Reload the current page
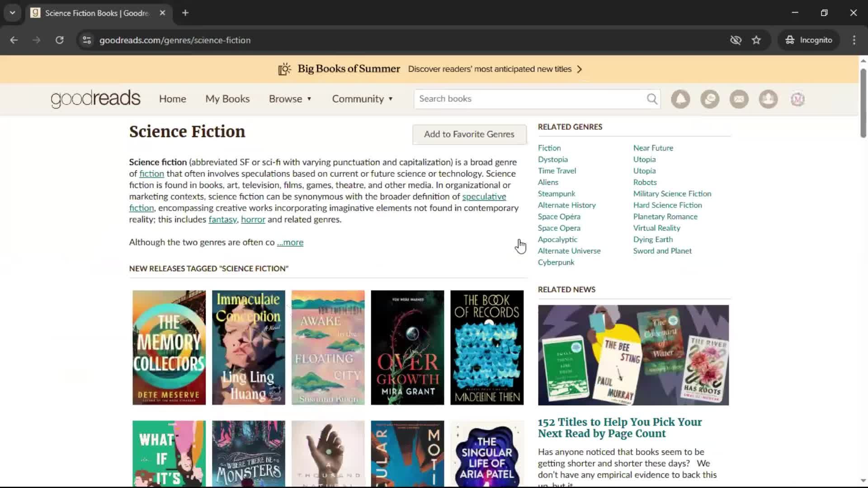 point(59,40)
